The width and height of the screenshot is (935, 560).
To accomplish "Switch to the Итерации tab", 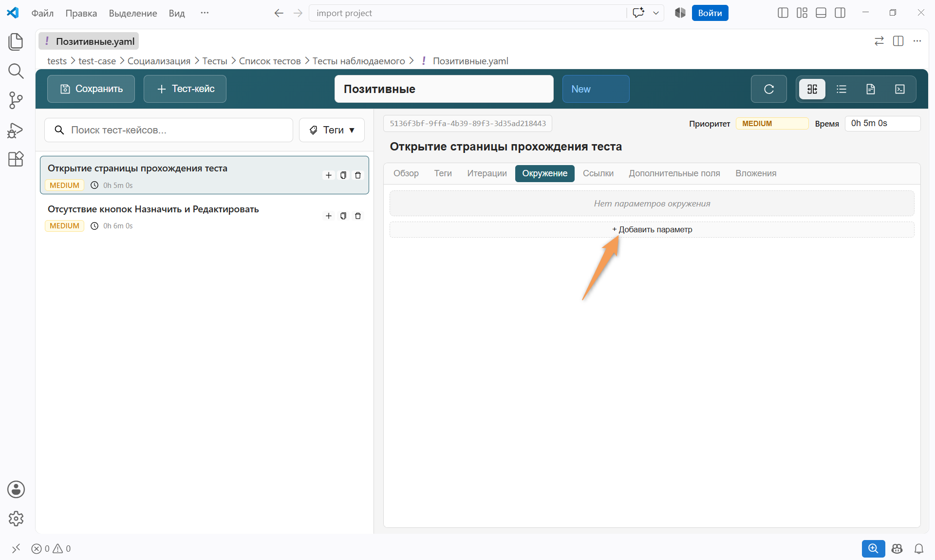I will [487, 173].
